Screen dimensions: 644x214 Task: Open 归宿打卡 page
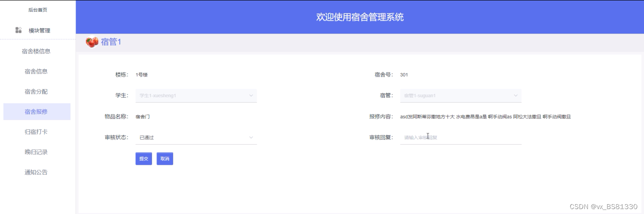(x=36, y=132)
